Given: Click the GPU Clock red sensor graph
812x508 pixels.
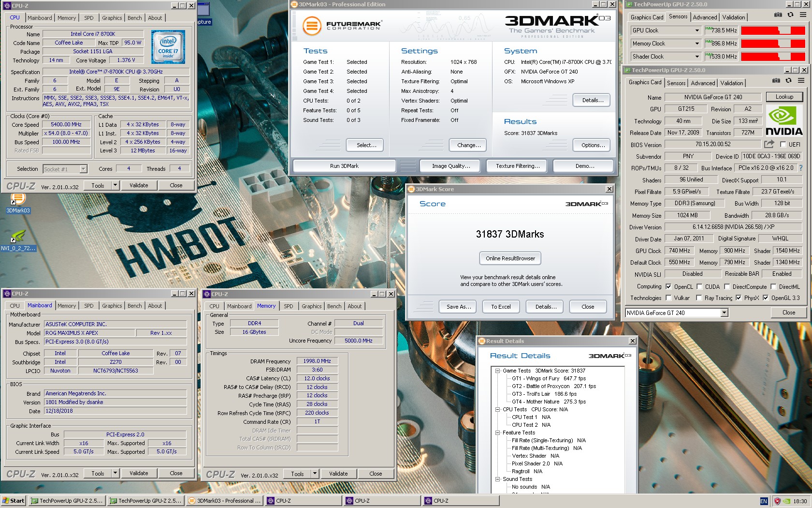Looking at the screenshot, I should pos(772,30).
